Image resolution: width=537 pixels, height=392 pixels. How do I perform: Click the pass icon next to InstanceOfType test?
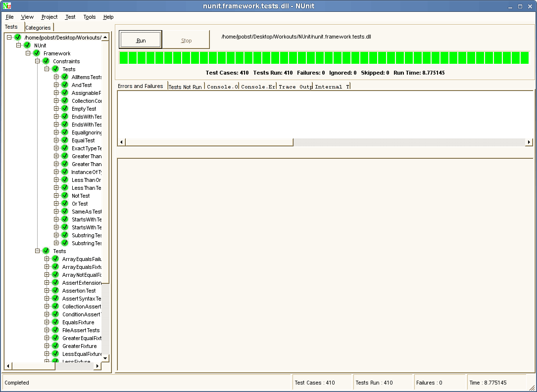pos(65,172)
